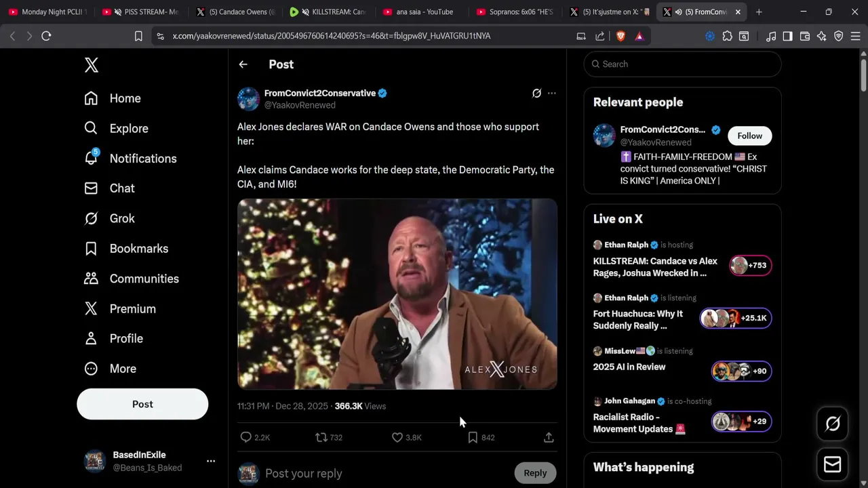
Task: Open the Grok icon on the post header
Action: point(536,94)
